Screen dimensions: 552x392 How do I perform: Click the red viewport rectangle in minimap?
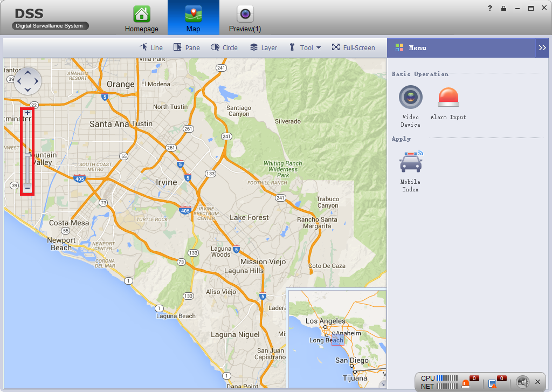pos(337,340)
